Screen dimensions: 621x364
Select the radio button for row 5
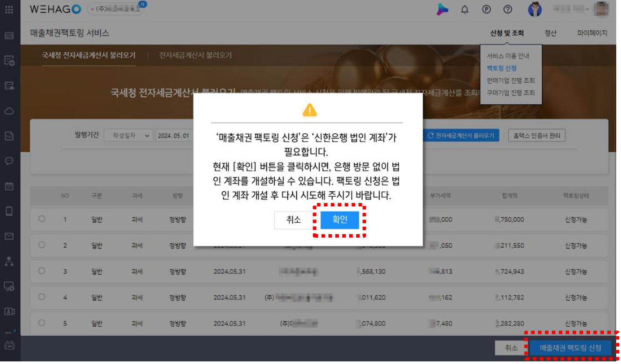coord(41,323)
